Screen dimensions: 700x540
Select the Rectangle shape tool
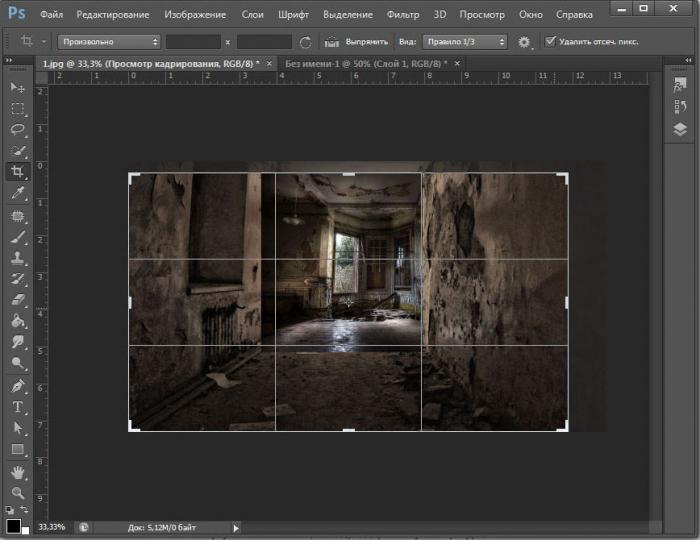pyautogui.click(x=17, y=449)
